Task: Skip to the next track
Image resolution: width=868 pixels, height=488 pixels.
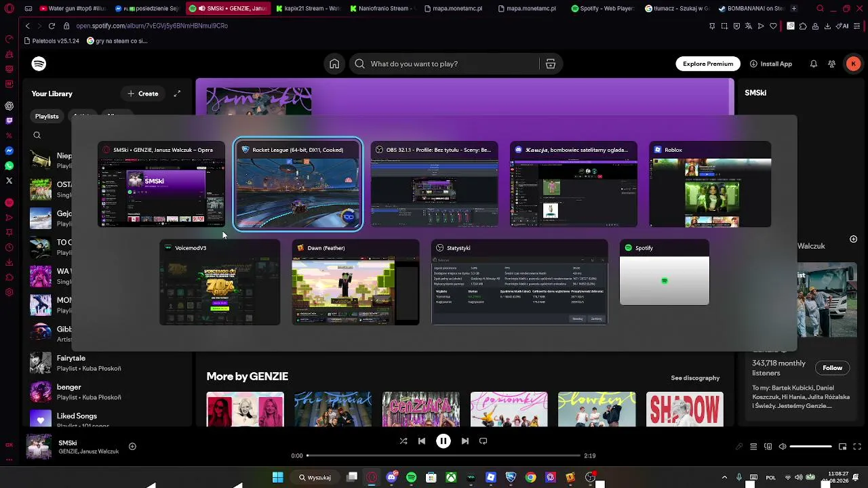Action: pos(465,441)
